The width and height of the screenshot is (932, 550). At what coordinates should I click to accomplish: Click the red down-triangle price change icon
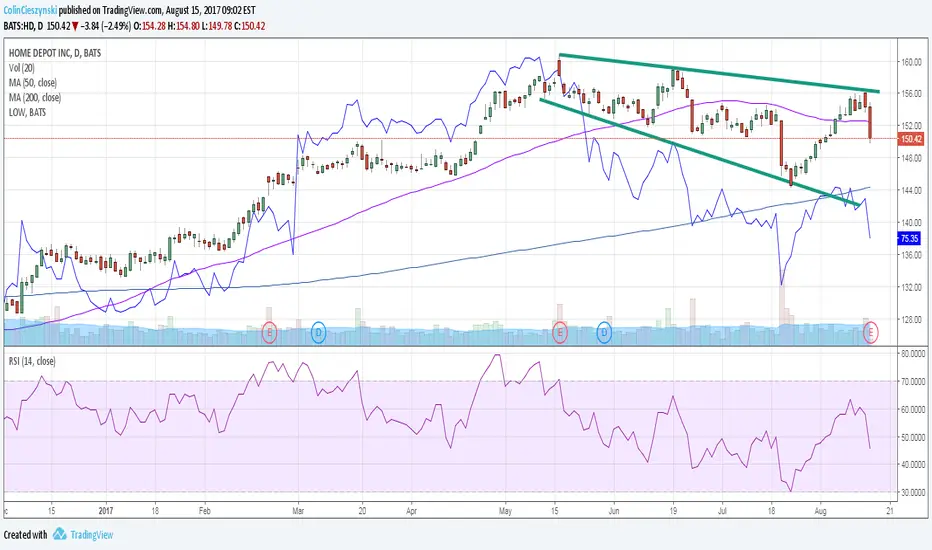click(x=75, y=26)
